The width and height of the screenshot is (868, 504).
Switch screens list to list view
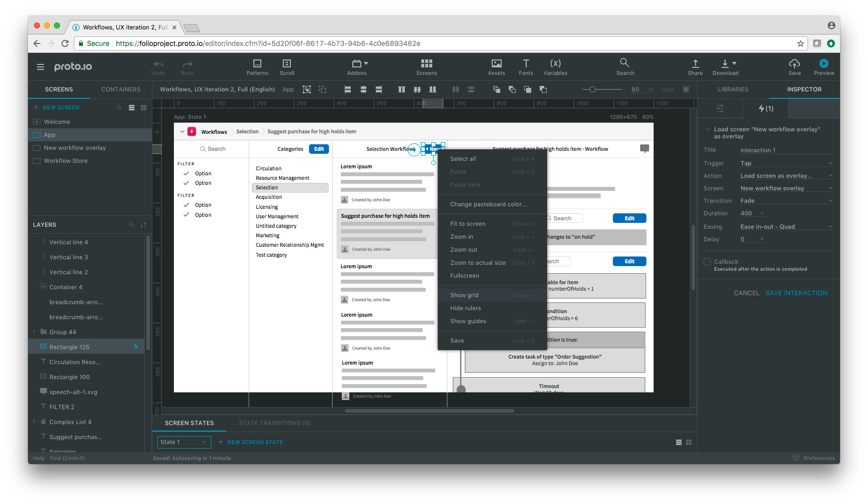coord(131,107)
